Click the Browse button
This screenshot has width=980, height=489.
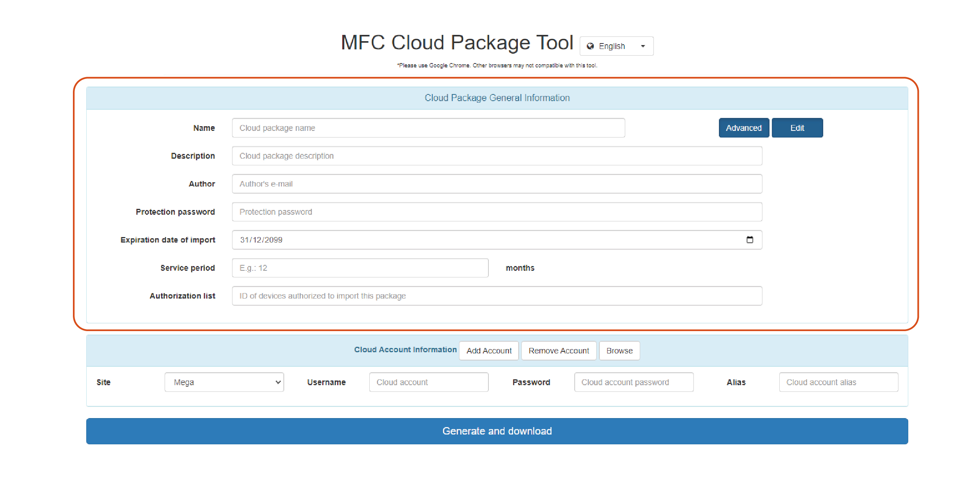619,351
